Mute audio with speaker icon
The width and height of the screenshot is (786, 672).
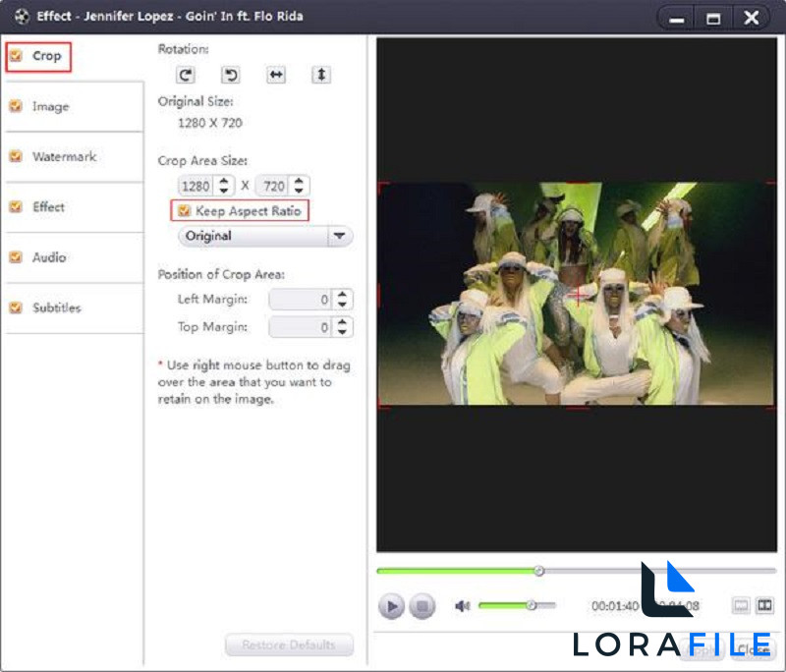click(462, 606)
